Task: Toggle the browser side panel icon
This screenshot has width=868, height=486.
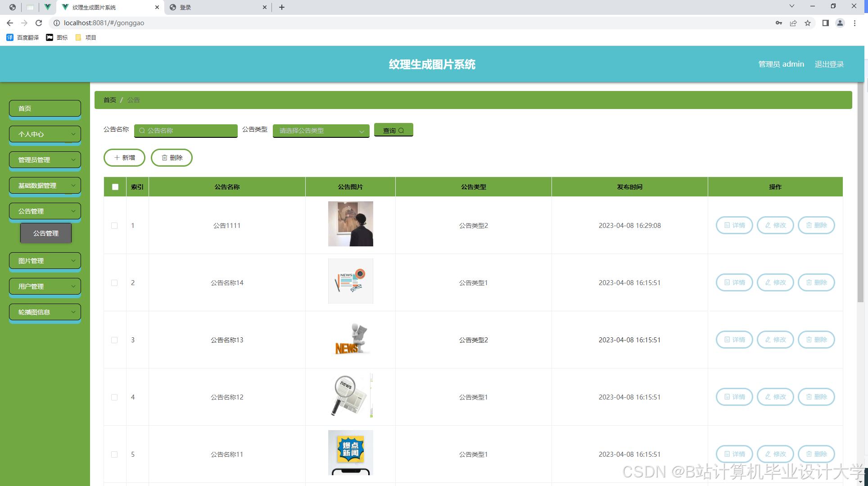Action: (x=826, y=23)
